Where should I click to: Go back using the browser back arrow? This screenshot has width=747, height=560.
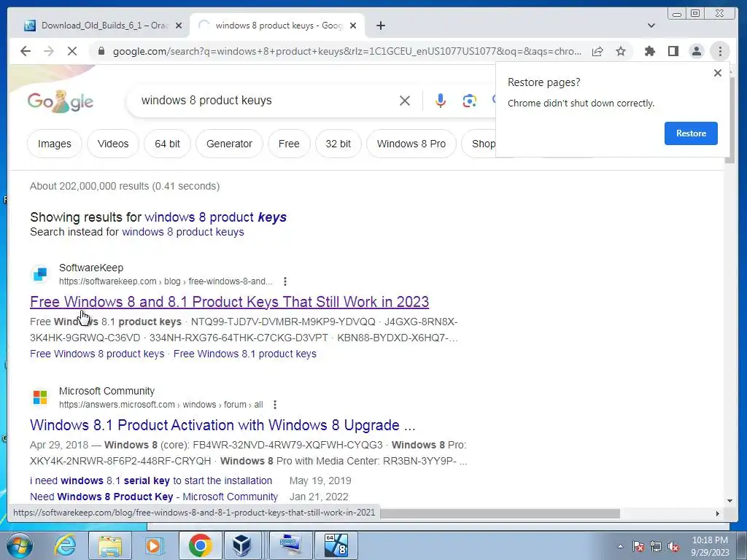coord(26,51)
